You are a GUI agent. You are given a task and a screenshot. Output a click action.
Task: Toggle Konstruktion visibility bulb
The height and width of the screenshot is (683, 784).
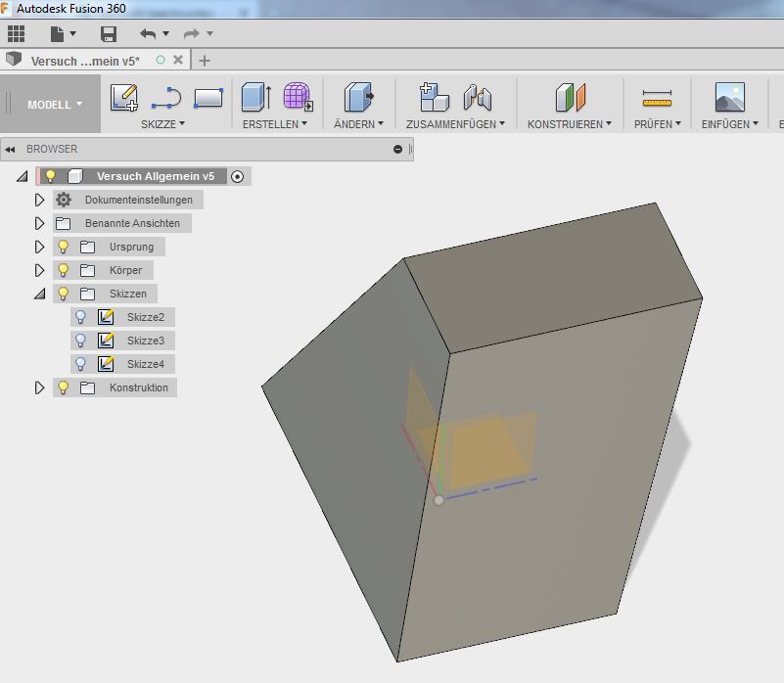pyautogui.click(x=61, y=387)
